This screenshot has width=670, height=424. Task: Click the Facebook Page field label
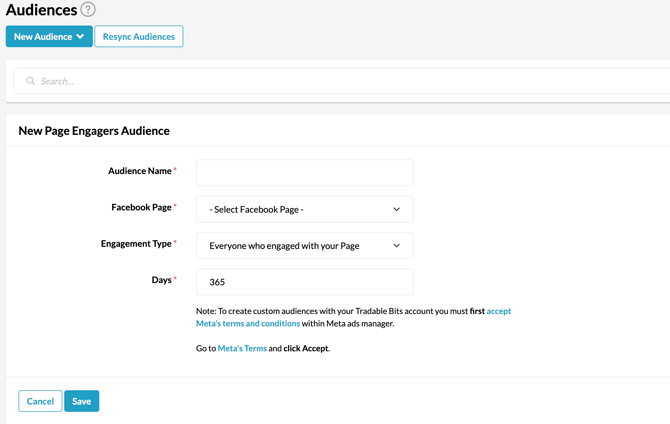[141, 208]
